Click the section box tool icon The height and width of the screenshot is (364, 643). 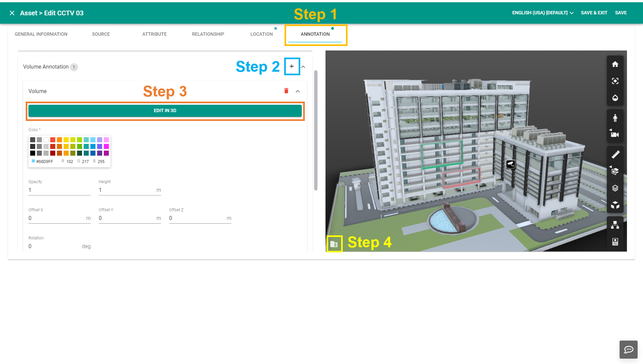click(615, 171)
